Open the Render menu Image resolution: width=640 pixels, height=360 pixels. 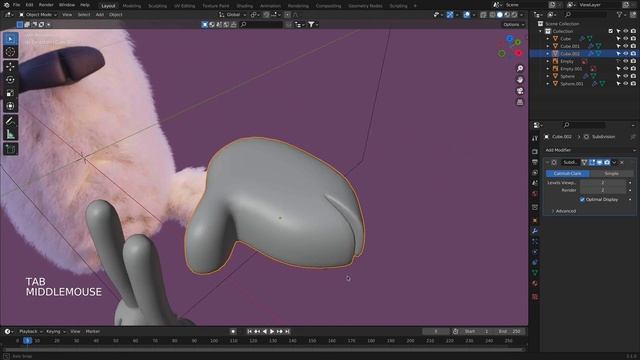(46, 5)
